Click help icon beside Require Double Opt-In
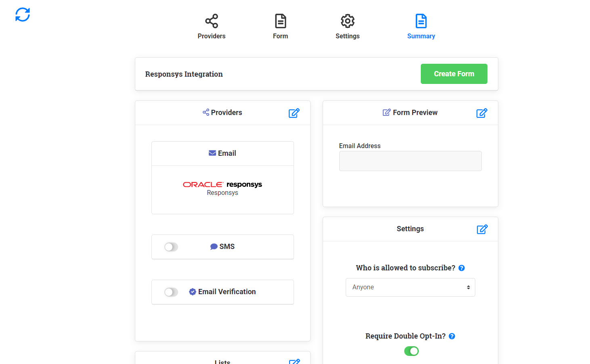The width and height of the screenshot is (590, 364). coord(452,336)
